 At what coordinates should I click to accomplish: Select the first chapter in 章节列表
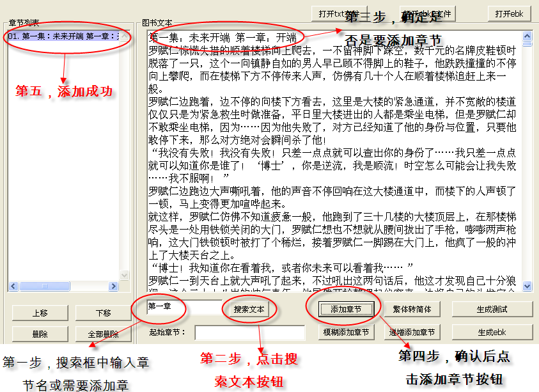(x=64, y=36)
